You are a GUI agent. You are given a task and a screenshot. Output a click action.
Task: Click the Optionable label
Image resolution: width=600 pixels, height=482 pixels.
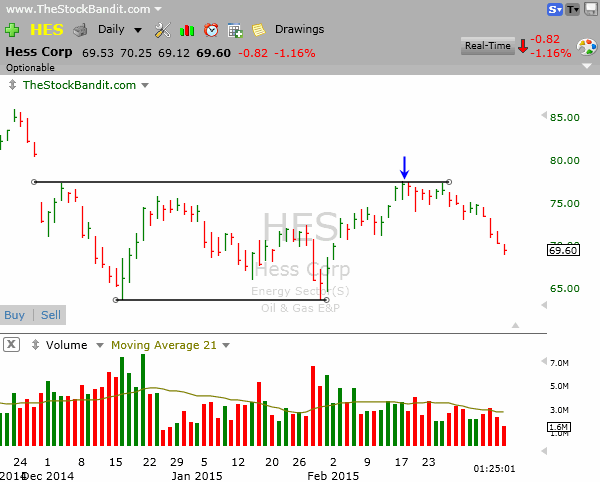click(30, 68)
